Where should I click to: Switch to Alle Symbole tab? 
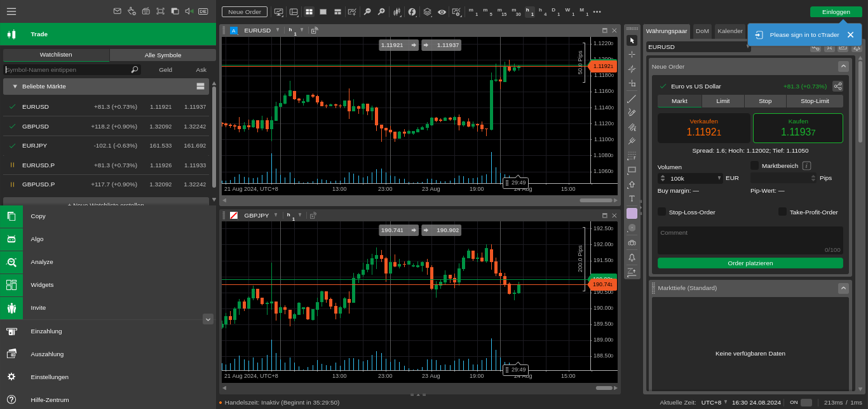tap(163, 55)
